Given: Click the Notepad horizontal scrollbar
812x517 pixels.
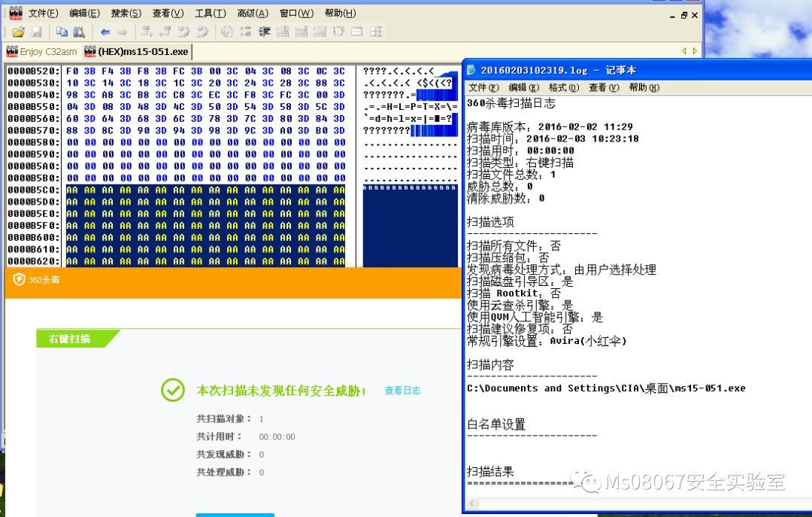Looking at the screenshot, I should (x=639, y=503).
